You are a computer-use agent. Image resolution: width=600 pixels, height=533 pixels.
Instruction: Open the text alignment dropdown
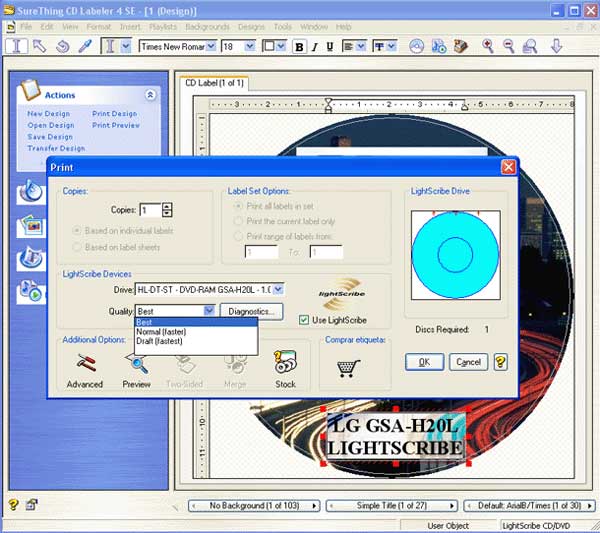pos(360,47)
